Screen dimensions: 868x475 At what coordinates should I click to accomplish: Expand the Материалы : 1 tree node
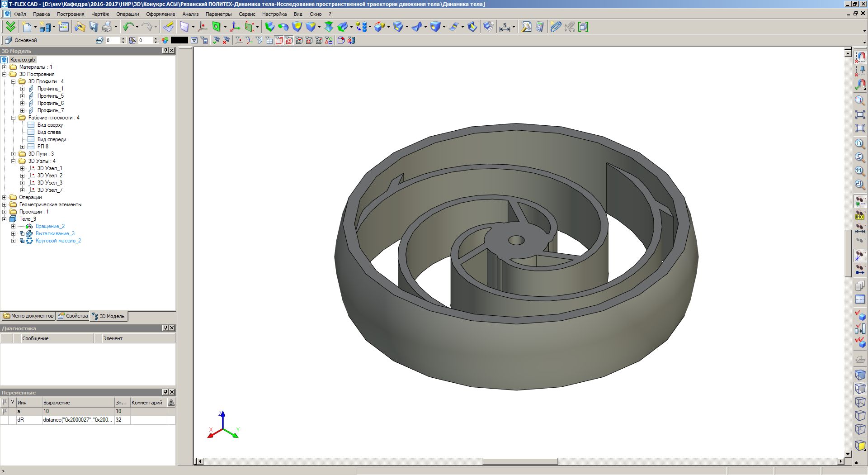[x=5, y=67]
